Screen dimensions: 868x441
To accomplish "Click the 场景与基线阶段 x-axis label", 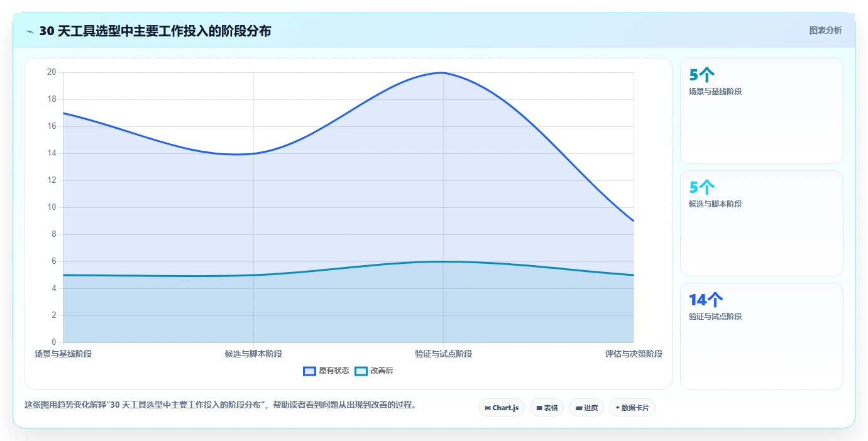I will 63,354.
